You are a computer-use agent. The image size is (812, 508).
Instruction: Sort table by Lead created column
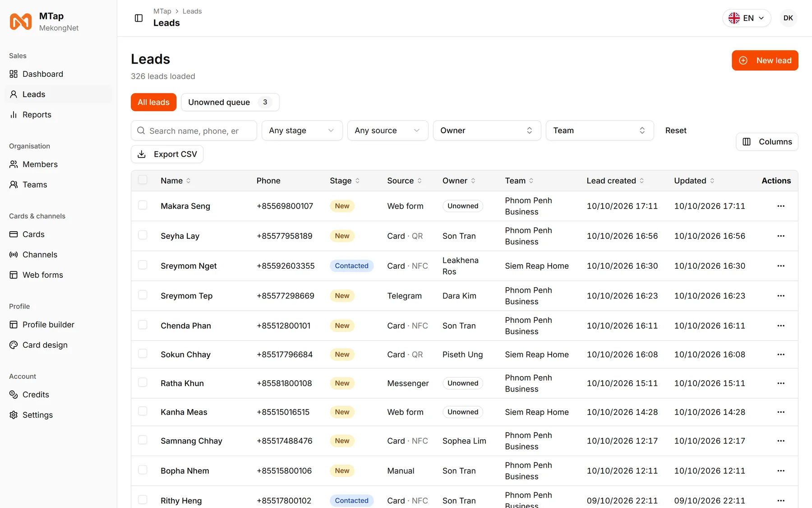click(615, 181)
